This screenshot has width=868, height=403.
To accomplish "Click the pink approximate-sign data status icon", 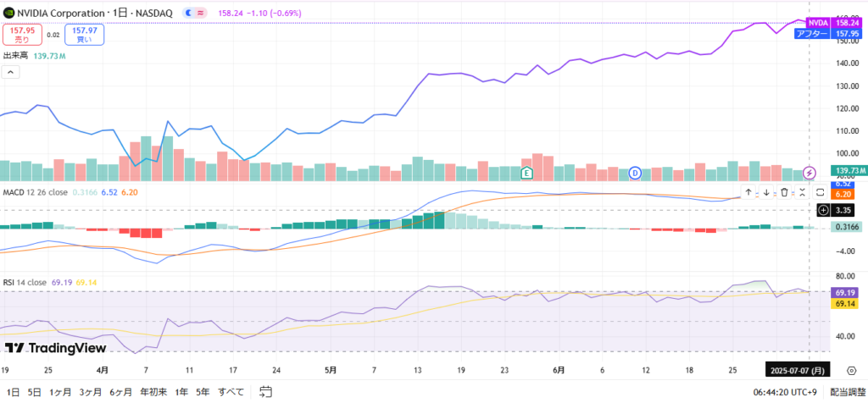I will pyautogui.click(x=201, y=12).
